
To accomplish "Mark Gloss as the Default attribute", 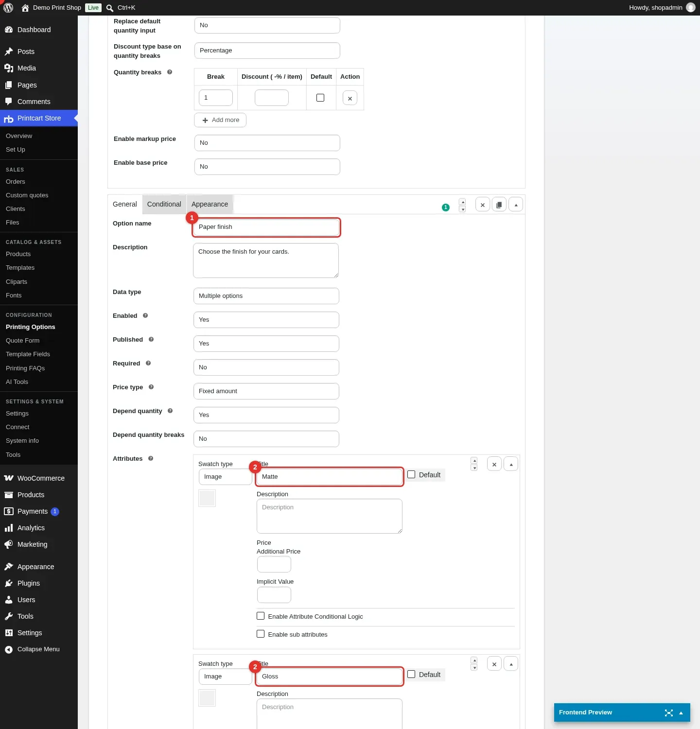I will point(411,675).
